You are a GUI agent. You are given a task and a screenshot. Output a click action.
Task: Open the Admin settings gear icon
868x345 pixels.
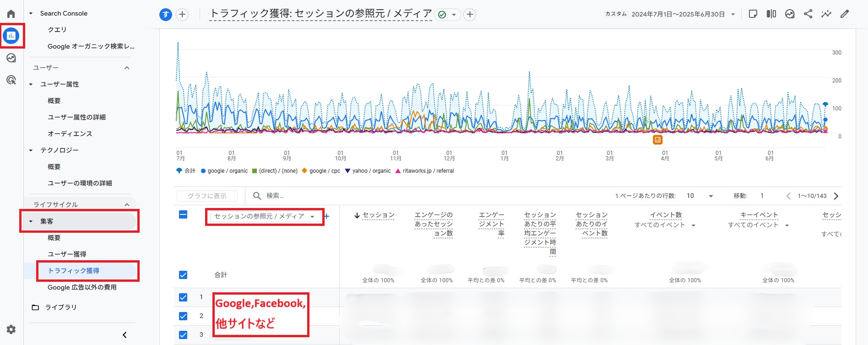click(x=11, y=329)
